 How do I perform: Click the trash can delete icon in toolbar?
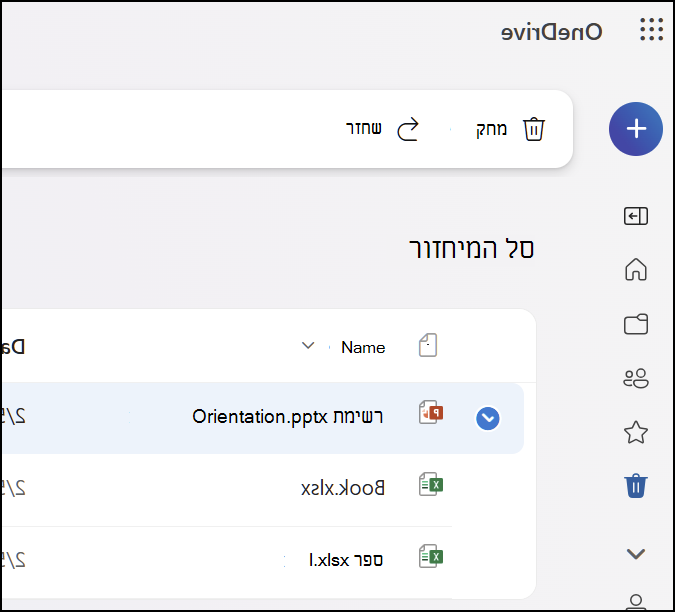534,129
